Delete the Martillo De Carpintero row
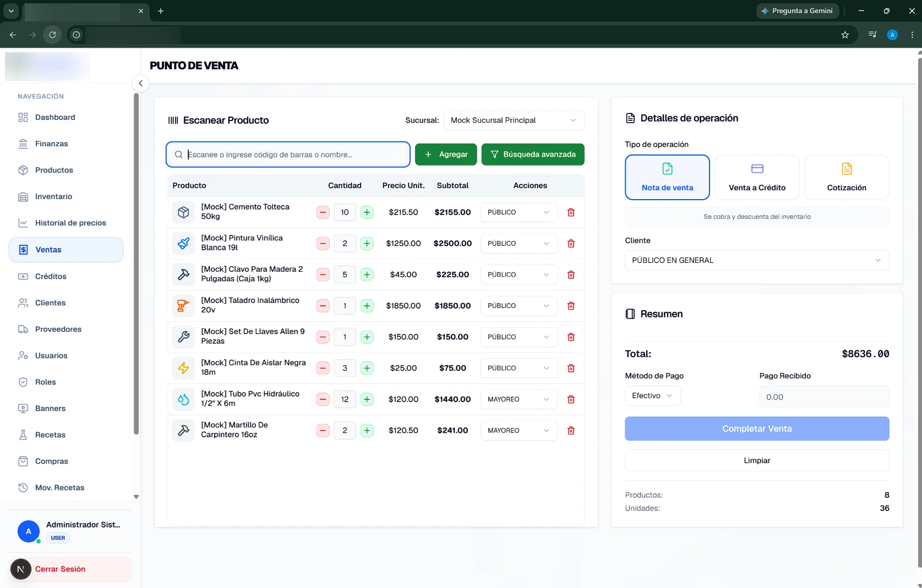Image resolution: width=922 pixels, height=588 pixels. pos(571,431)
